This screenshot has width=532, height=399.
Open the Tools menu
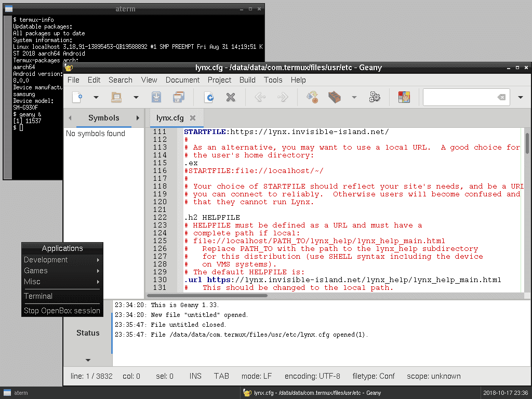(273, 79)
